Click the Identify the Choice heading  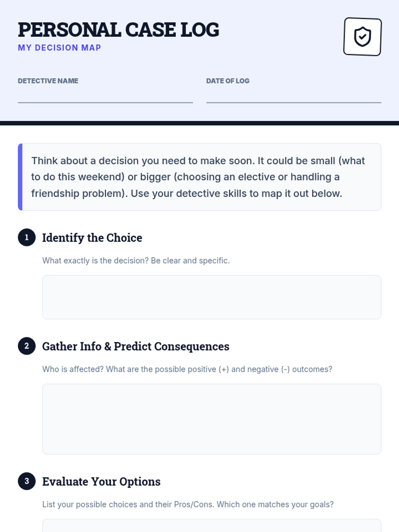pos(92,238)
